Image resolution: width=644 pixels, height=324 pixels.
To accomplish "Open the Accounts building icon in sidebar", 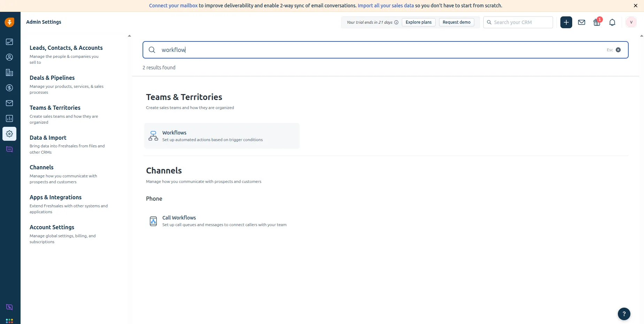I will coord(9,72).
